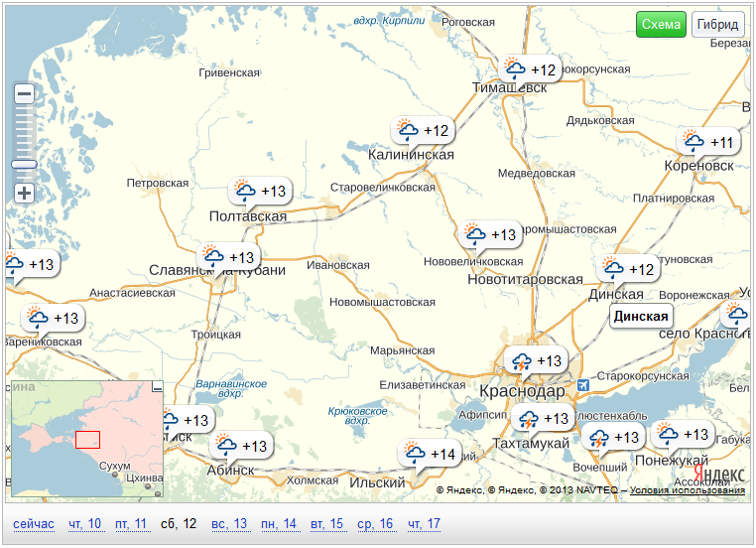Switch to the вс, 13 forecast tab

pyautogui.click(x=229, y=523)
